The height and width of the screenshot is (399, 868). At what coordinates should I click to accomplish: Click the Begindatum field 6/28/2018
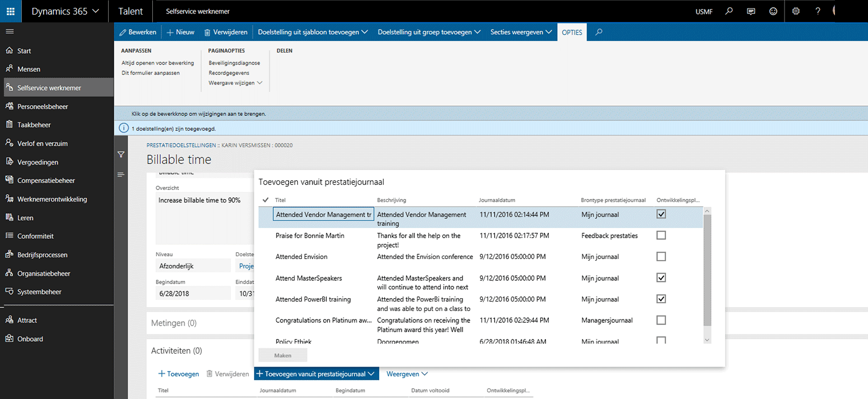click(x=193, y=293)
